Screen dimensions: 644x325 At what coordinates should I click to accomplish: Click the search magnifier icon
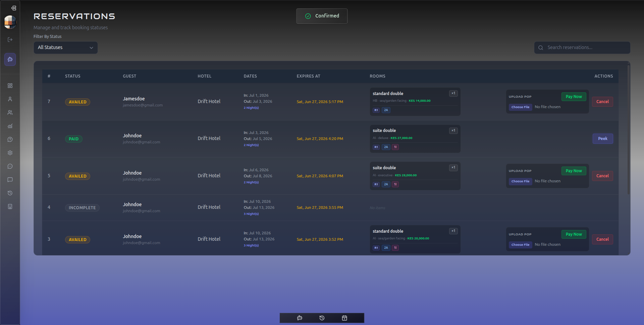tap(541, 48)
